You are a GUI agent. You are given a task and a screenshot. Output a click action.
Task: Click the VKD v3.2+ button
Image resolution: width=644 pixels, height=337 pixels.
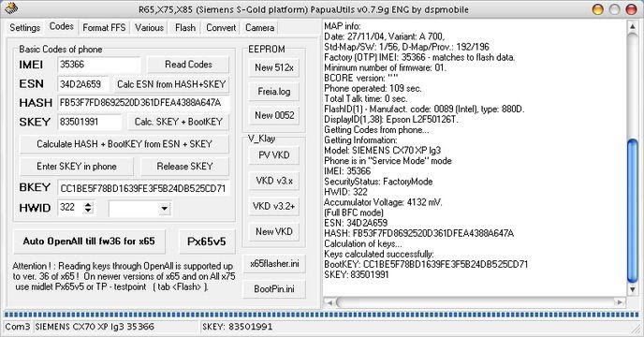[274, 206]
